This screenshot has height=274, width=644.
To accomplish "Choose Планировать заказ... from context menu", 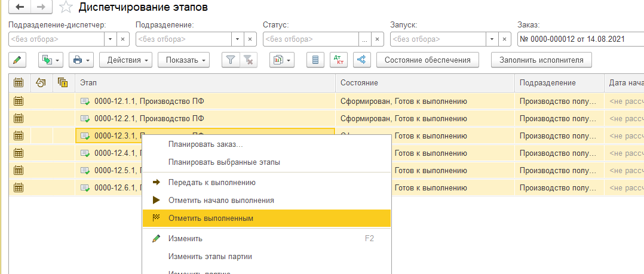I will [x=266, y=144].
